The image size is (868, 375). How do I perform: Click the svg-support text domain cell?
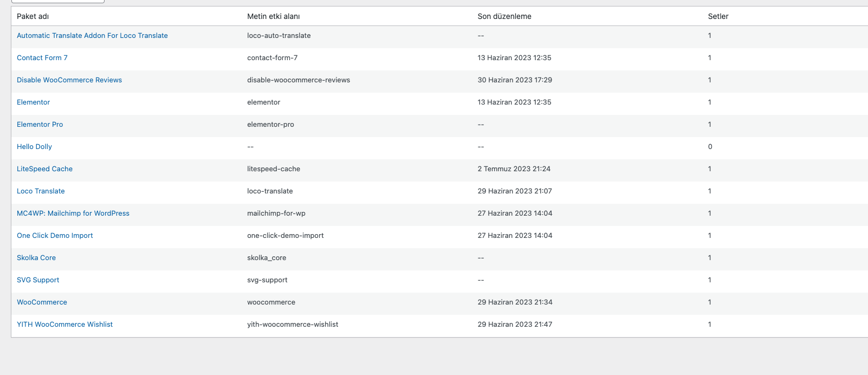(x=267, y=280)
